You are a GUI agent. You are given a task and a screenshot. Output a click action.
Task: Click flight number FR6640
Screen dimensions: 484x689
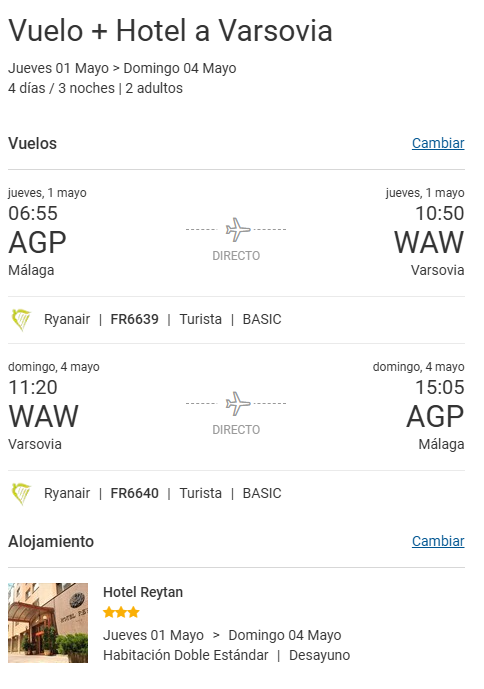coord(134,493)
